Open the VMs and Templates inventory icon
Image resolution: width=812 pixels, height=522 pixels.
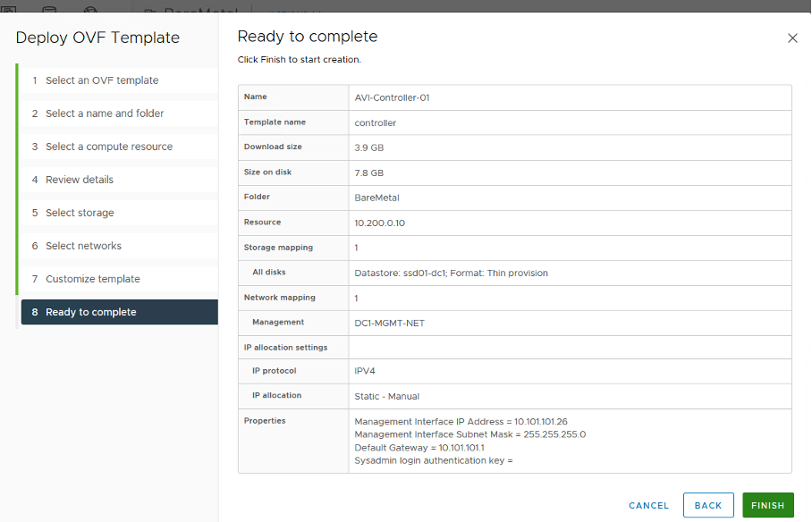[x=8, y=9]
